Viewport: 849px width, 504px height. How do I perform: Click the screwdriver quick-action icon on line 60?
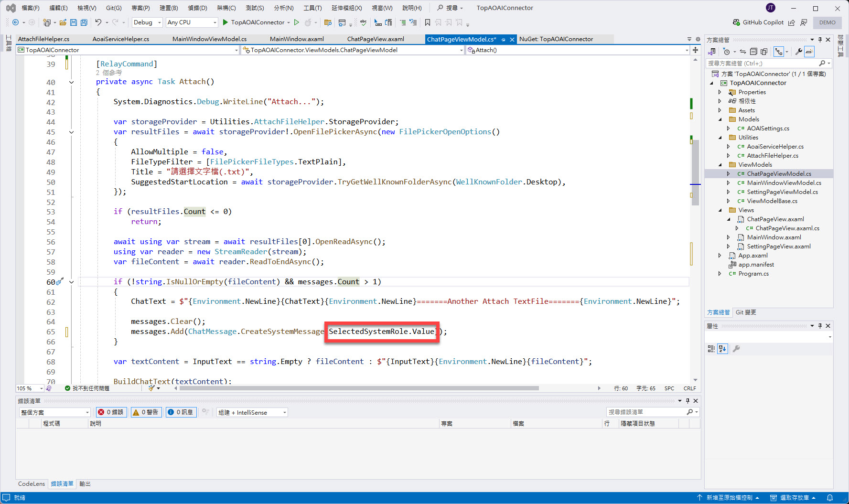pyautogui.click(x=59, y=282)
